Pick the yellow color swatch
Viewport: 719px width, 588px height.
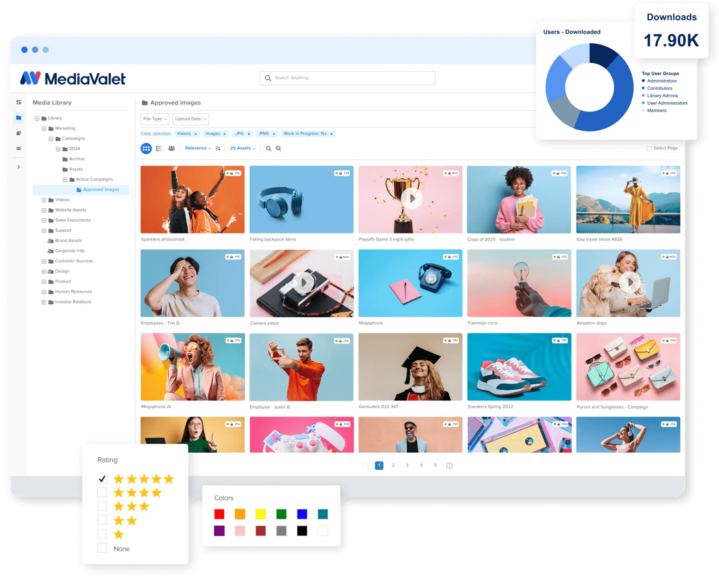260,514
